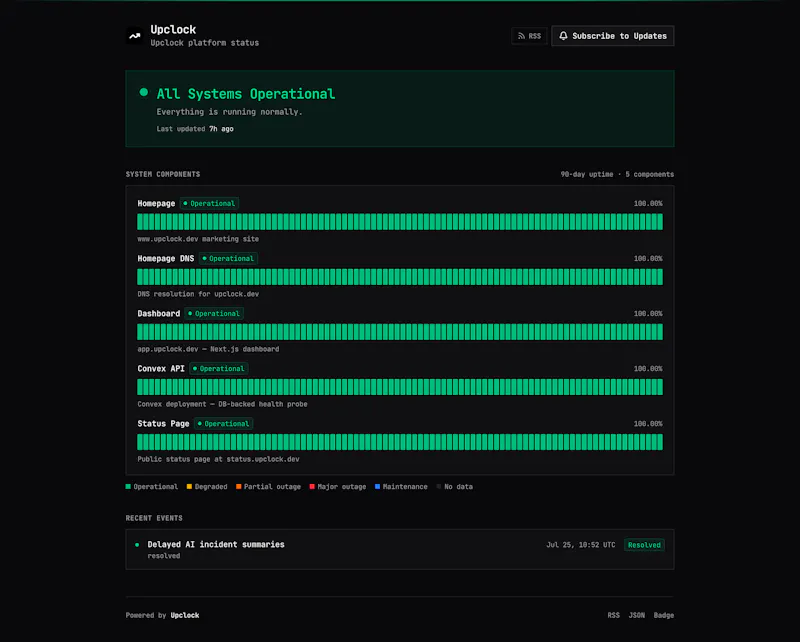Click the Homepage uptime bar

(x=400, y=222)
